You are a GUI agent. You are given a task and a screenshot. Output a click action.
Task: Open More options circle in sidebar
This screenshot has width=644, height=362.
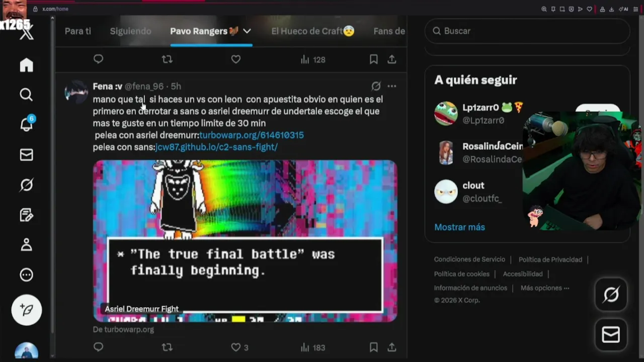26,275
